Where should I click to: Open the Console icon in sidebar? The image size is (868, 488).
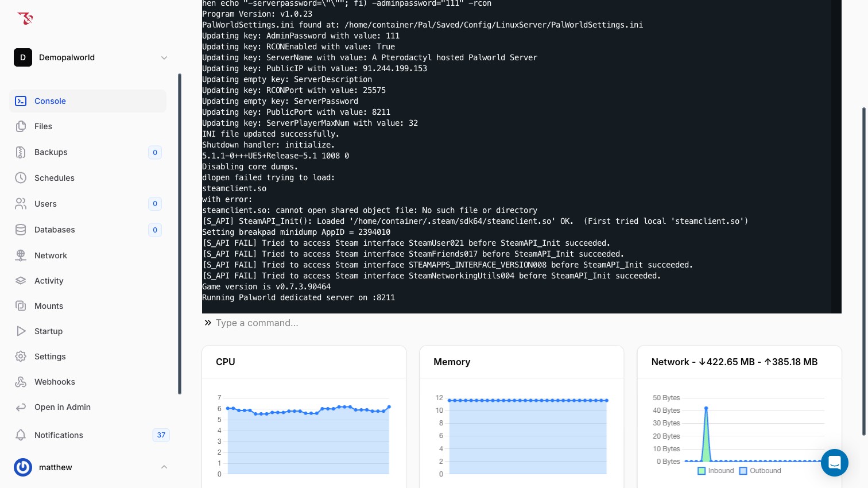[21, 101]
